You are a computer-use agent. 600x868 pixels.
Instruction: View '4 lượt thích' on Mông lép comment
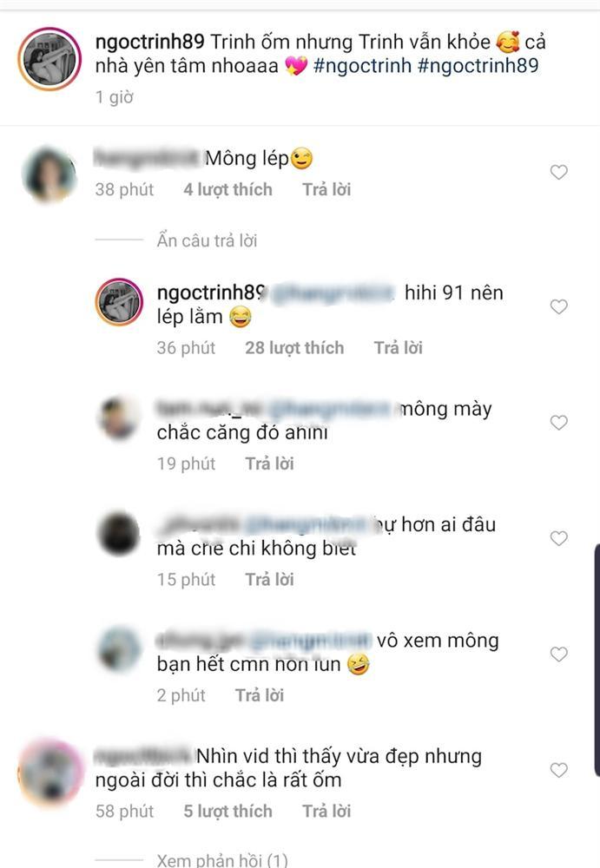[x=227, y=189]
